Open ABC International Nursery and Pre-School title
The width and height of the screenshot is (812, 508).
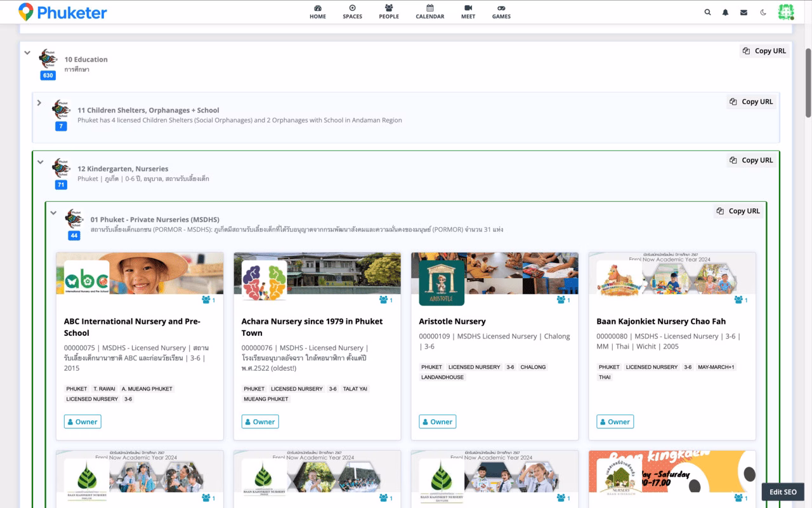[x=132, y=327]
